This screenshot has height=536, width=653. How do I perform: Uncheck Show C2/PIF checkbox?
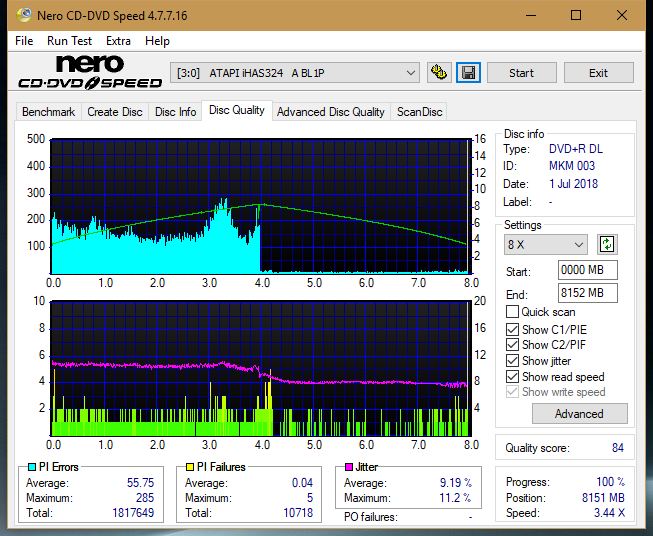point(512,345)
